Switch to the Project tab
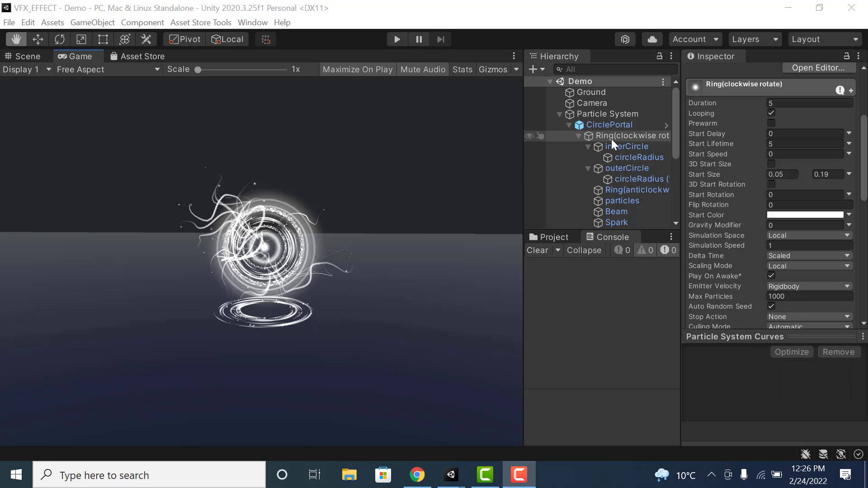 tap(549, 237)
